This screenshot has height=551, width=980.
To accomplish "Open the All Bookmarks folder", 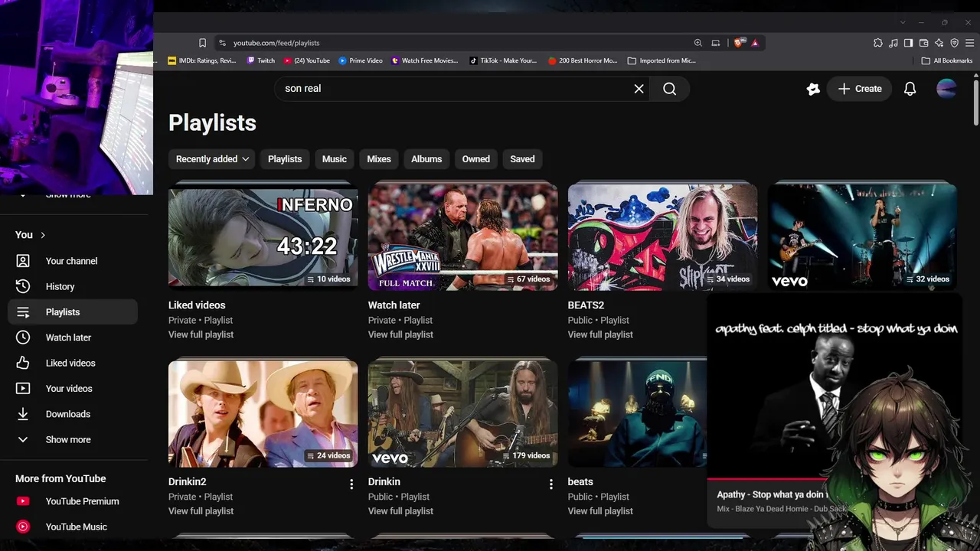I will coord(947,60).
